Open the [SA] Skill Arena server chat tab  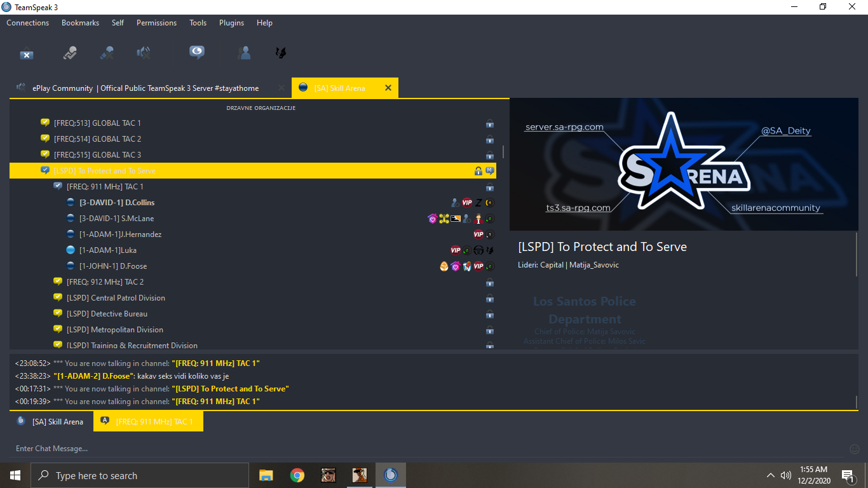(50, 421)
